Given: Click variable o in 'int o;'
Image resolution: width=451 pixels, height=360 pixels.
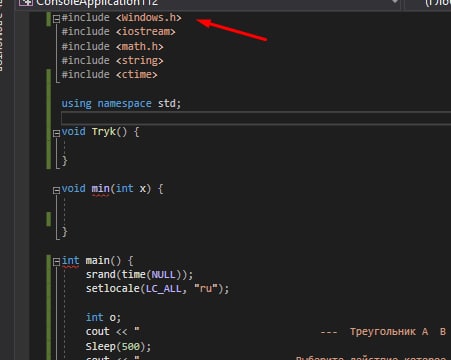Looking at the screenshot, I should coord(113,317).
